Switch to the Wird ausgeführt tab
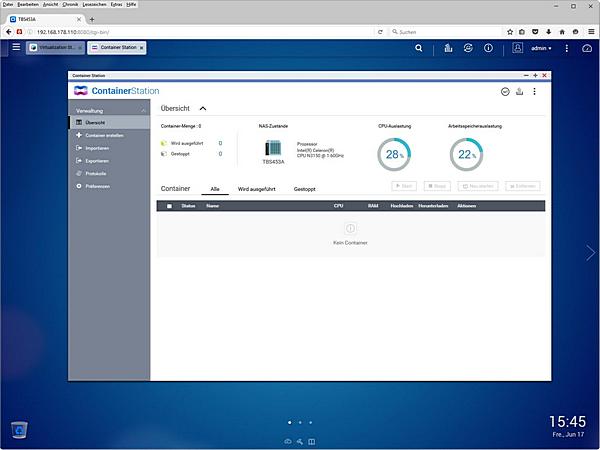The height and width of the screenshot is (450, 600). pos(256,189)
